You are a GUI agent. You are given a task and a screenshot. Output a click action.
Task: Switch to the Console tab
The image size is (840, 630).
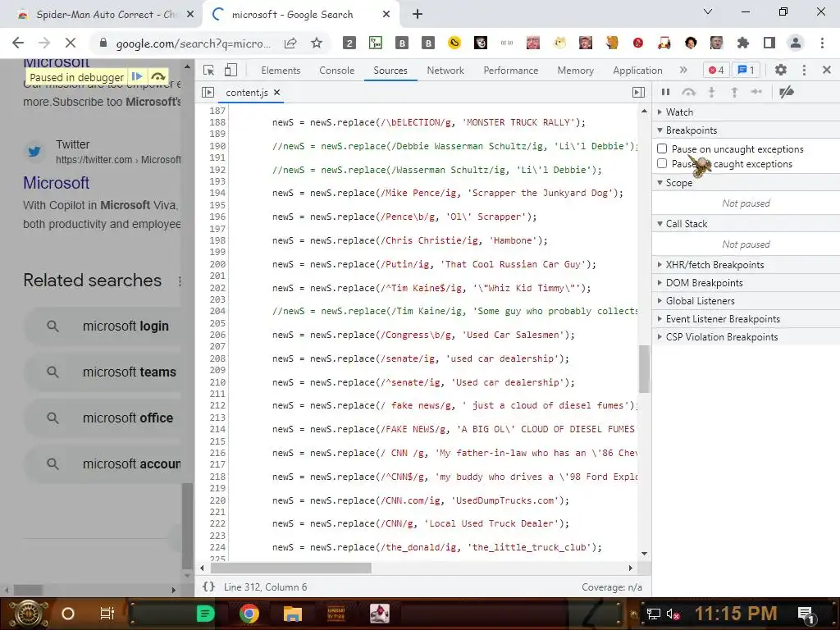[x=336, y=71]
